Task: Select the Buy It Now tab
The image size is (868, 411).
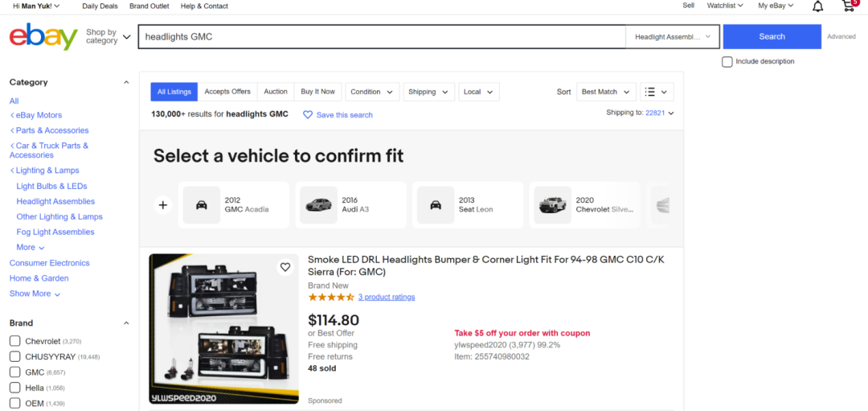Action: 317,92
